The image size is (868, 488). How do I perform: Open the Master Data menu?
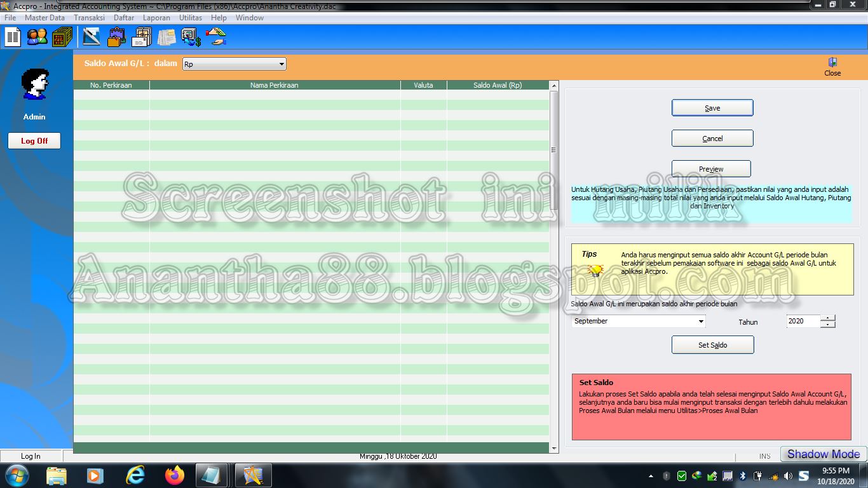coord(44,18)
